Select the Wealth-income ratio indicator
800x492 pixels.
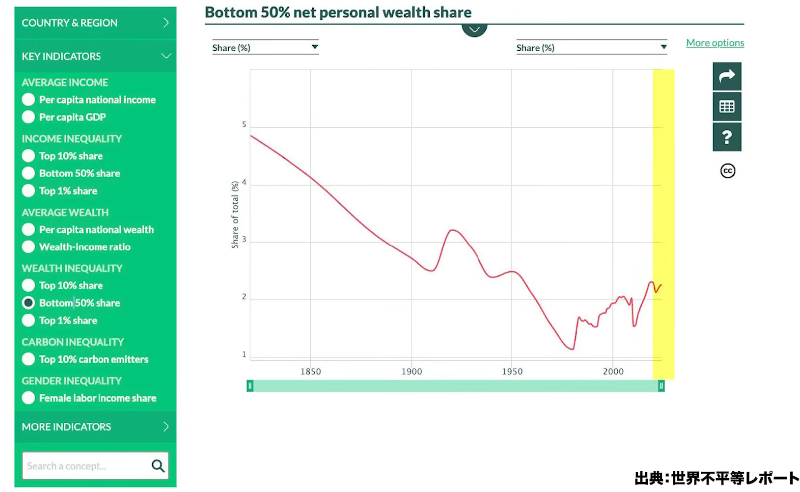pos(29,247)
